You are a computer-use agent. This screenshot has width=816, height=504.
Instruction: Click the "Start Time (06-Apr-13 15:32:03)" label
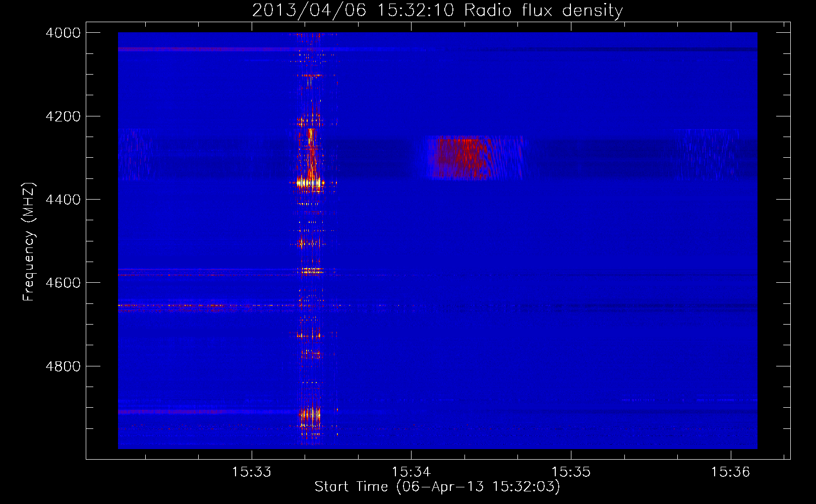click(437, 487)
